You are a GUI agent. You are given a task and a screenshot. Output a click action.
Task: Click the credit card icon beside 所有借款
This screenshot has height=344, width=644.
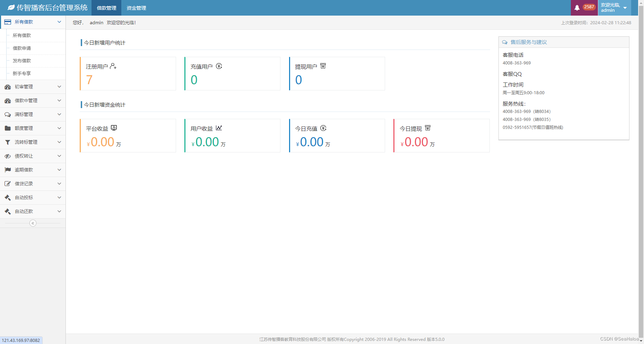(8, 22)
